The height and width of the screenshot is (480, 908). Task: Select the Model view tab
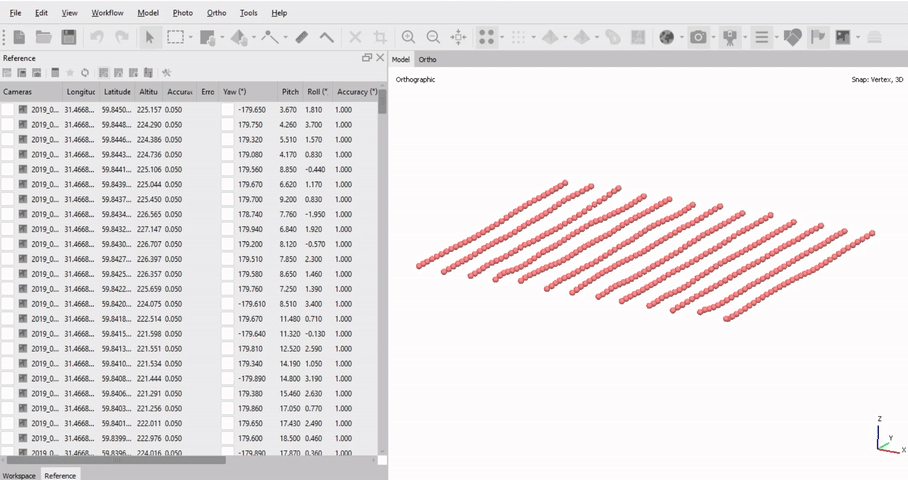400,59
